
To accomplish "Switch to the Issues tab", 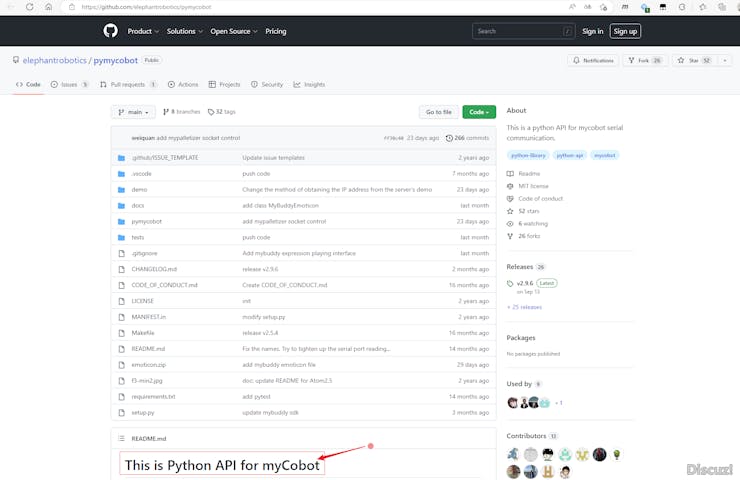I will coord(69,84).
